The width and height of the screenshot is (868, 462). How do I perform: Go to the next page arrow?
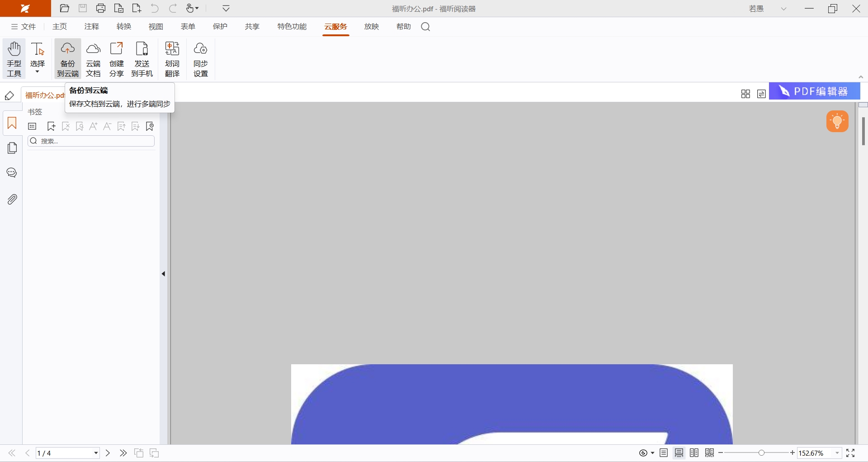pos(108,453)
